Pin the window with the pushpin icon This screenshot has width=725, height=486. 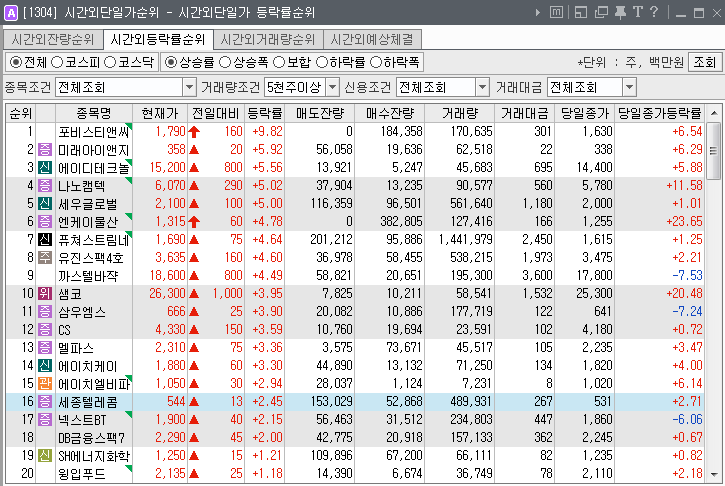620,12
